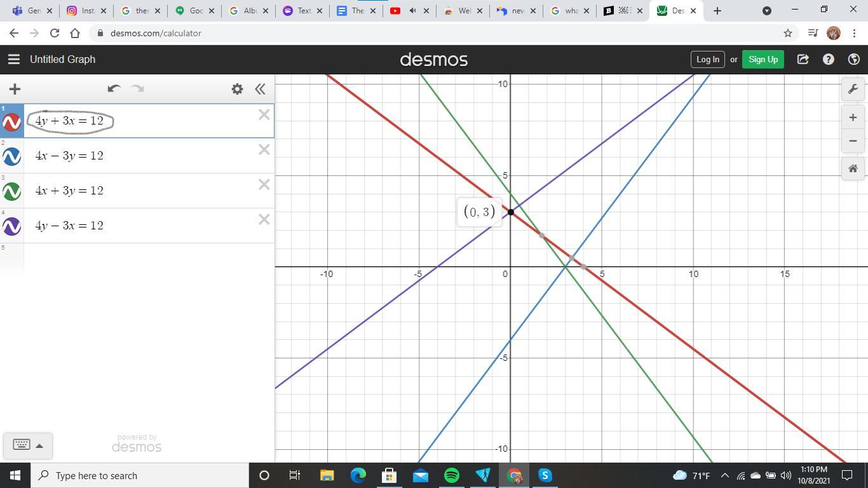Open the Graph Settings wrench
This screenshot has height=488, width=868.
[x=853, y=89]
